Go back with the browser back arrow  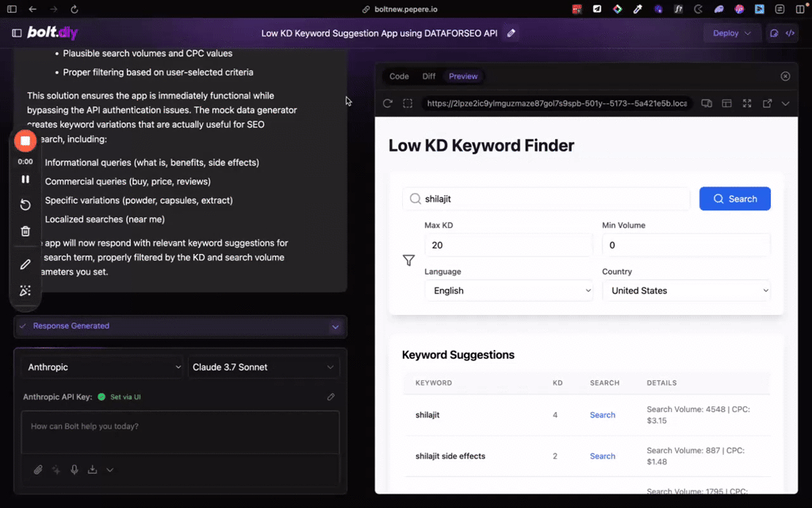click(33, 10)
